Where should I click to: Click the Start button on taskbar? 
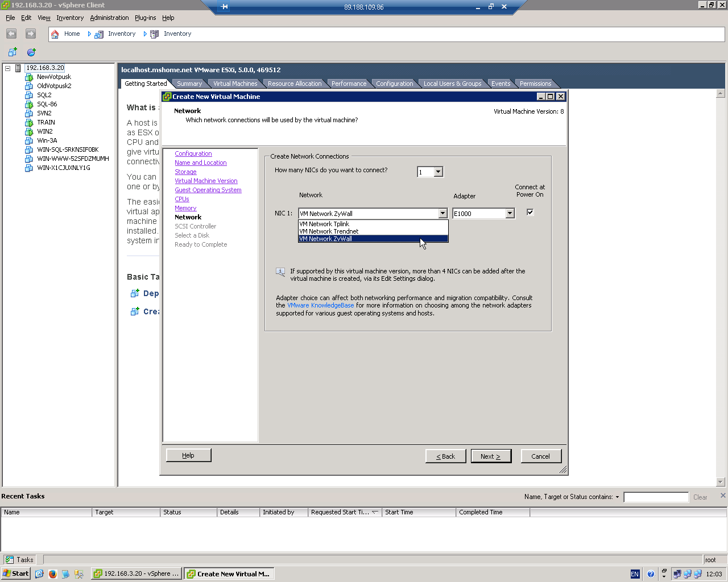(x=16, y=574)
